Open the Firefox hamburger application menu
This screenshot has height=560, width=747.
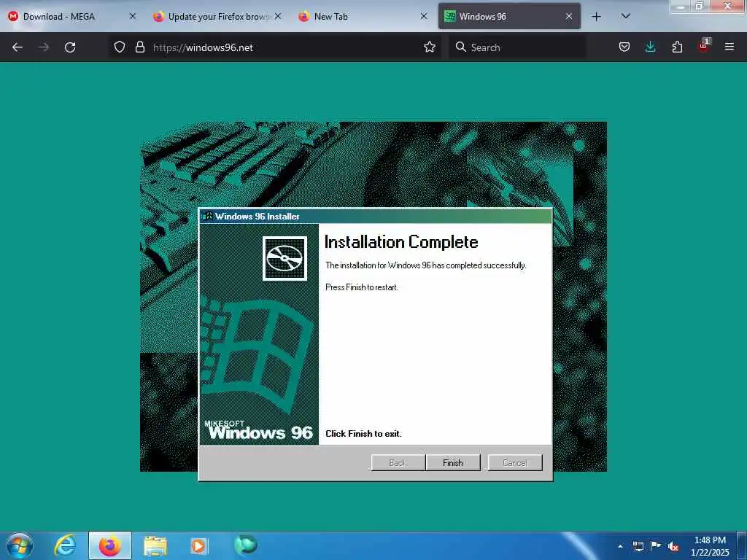tap(729, 47)
